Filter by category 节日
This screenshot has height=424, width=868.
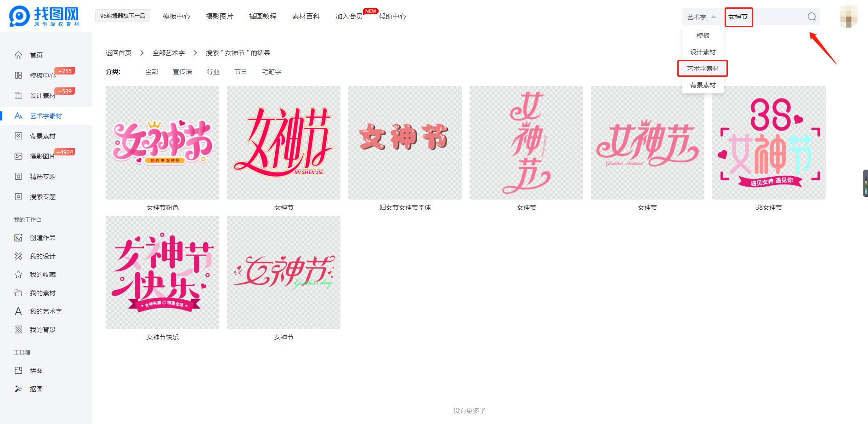[x=241, y=72]
